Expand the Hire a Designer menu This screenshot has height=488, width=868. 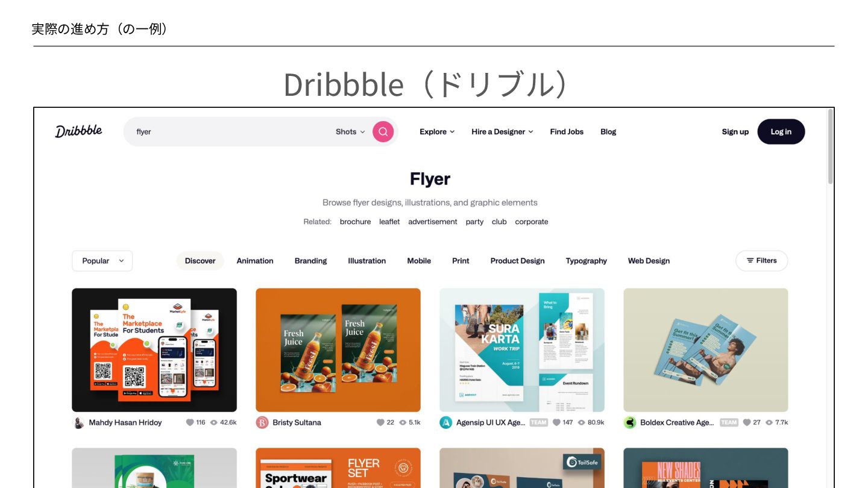click(502, 131)
